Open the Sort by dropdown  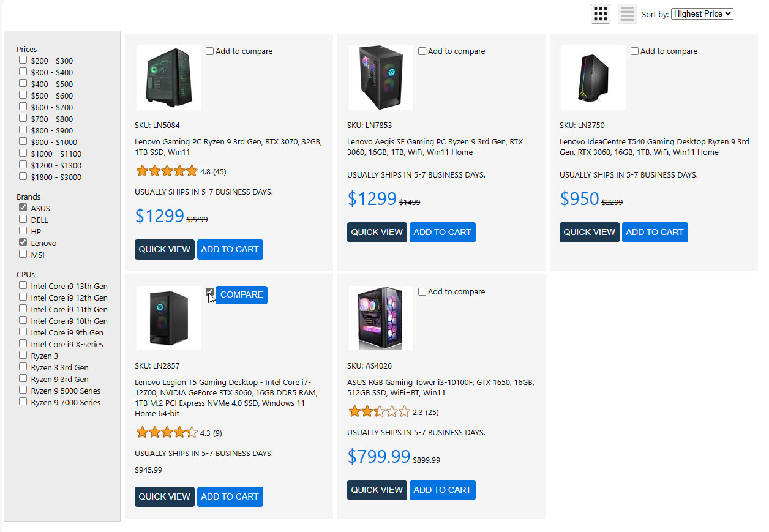coord(702,13)
